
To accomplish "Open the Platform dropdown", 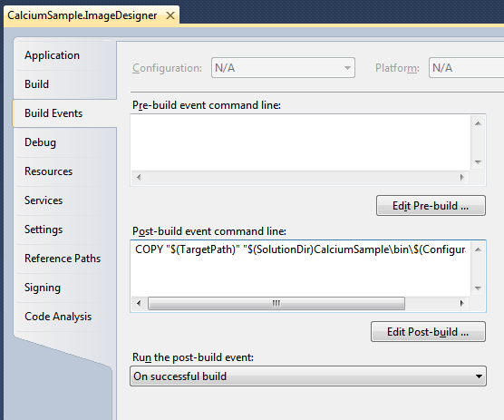I will coord(466,68).
